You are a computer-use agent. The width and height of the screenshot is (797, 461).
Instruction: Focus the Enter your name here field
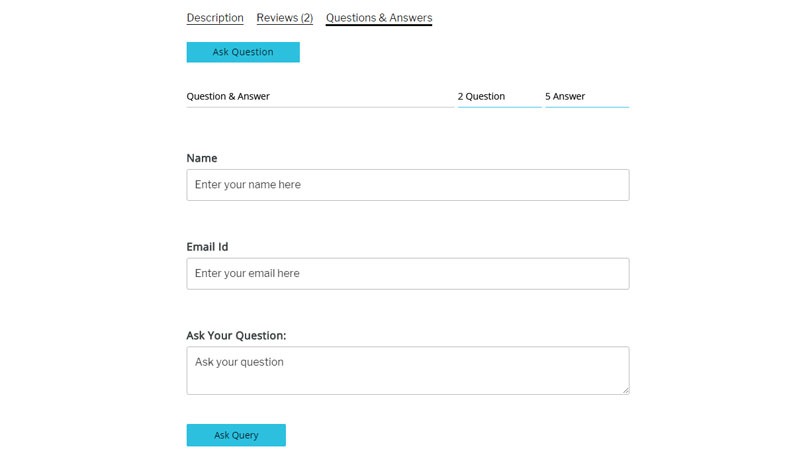click(408, 185)
